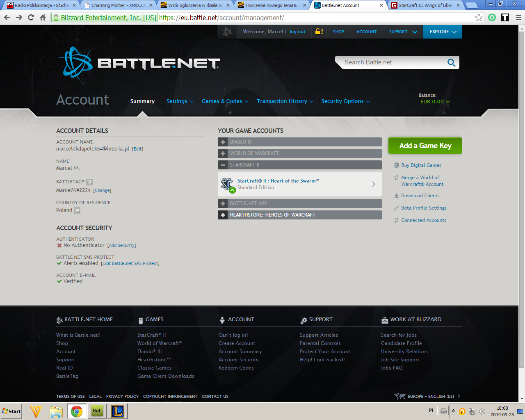Click the orange V taskbar icon
Screen dimensions: 525x420
pos(36,411)
